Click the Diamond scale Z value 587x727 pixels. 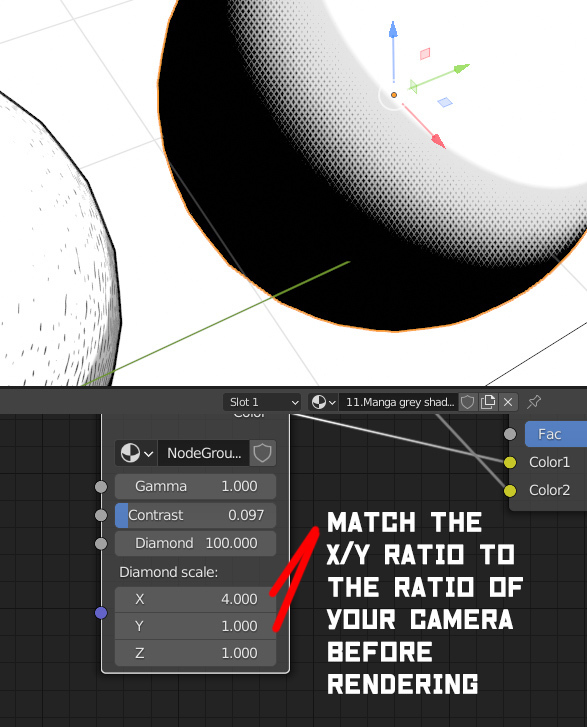tap(195, 653)
